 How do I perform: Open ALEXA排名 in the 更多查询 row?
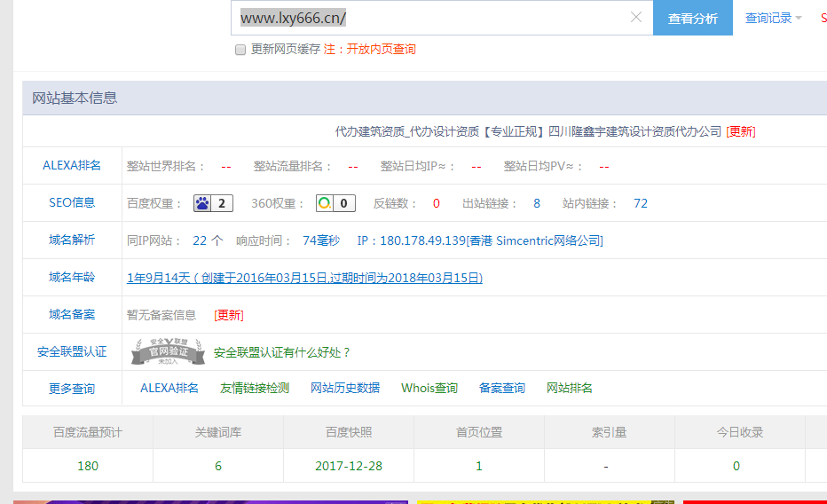pyautogui.click(x=169, y=388)
